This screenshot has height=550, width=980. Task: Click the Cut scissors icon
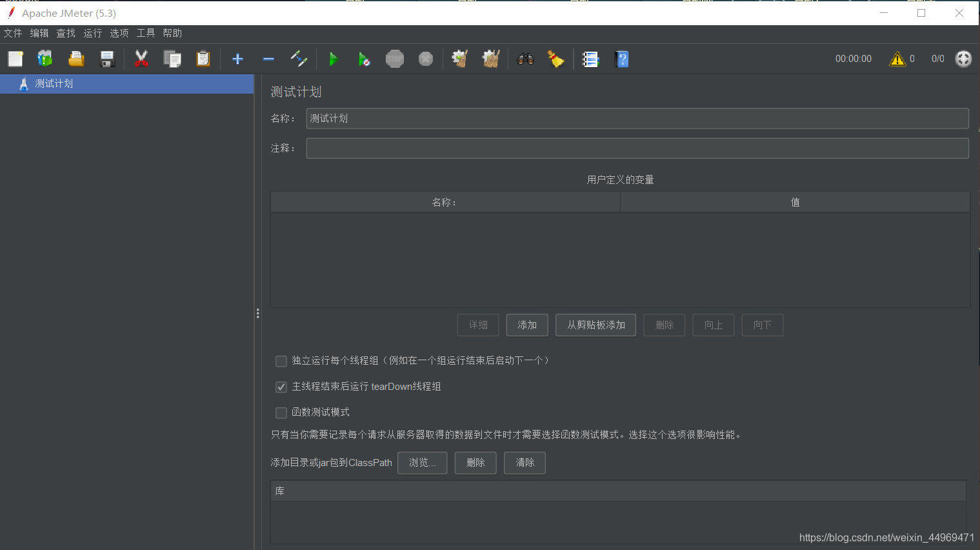pyautogui.click(x=141, y=59)
